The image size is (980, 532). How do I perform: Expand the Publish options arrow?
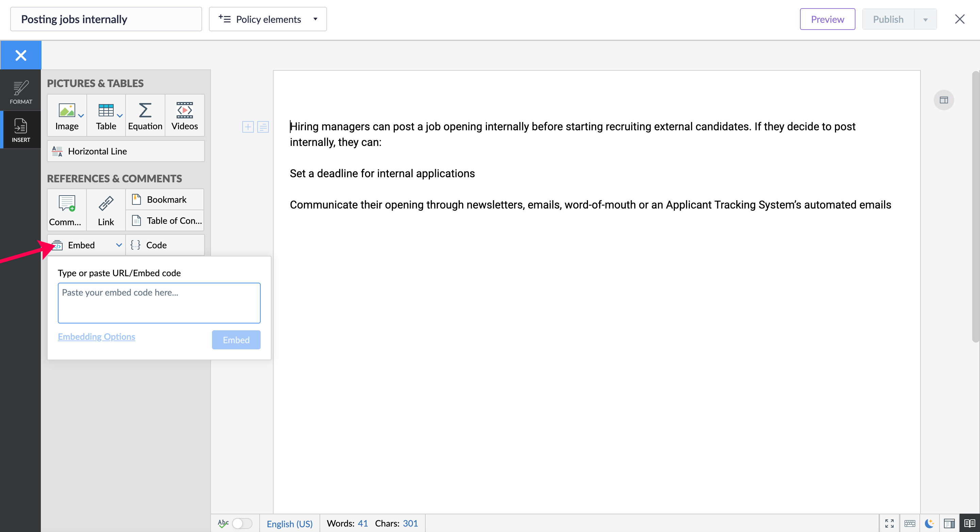pos(925,19)
